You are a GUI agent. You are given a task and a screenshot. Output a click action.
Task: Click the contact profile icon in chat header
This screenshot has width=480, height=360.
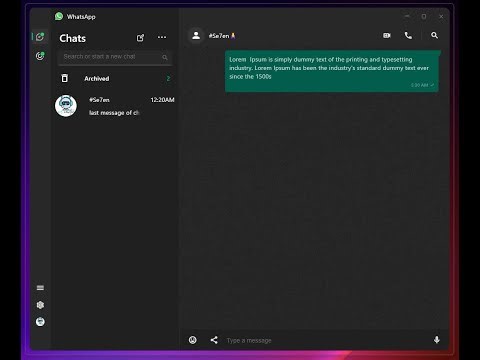(x=196, y=35)
